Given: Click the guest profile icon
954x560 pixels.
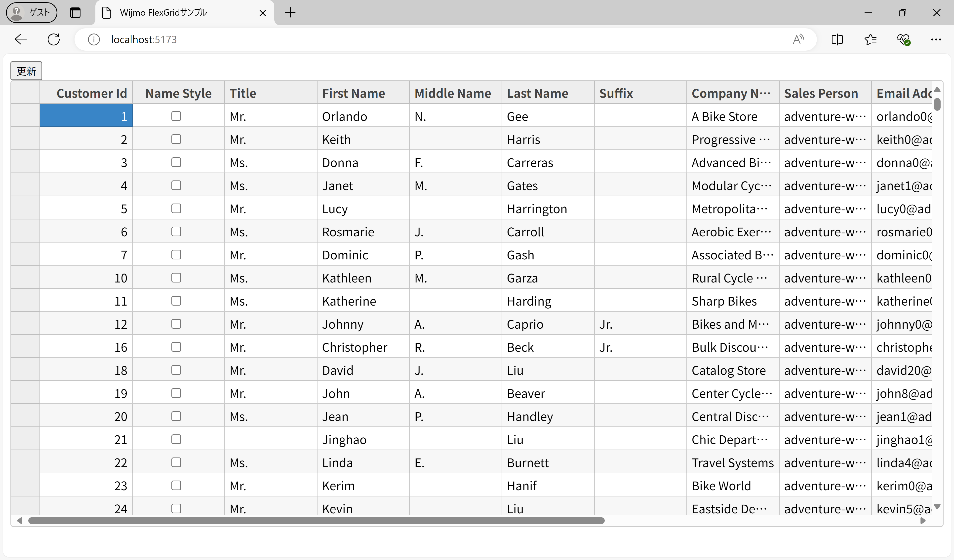Looking at the screenshot, I should (31, 12).
